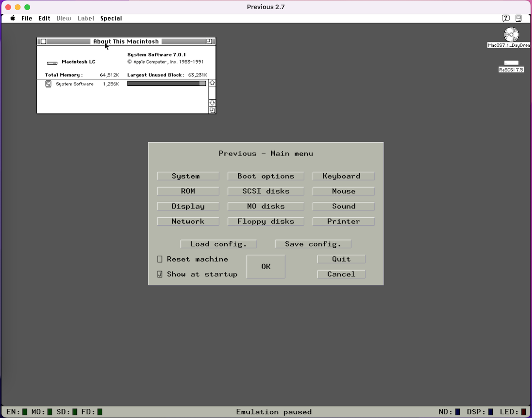Click the zoom box of About window
532x418 pixels.
(209, 42)
